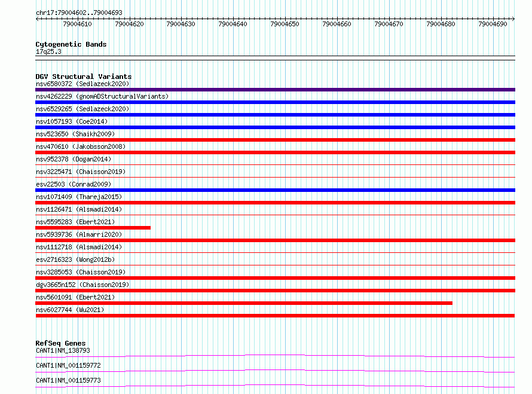This screenshot has width=532, height=394.
Task: Click the nsv6580372 (Sedlazeck2020) variant label
Action: [82, 84]
